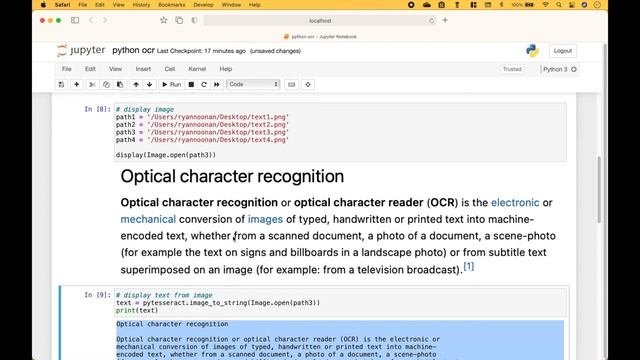Click the In [9] prompt label
This screenshot has width=640, height=360.
point(97,295)
